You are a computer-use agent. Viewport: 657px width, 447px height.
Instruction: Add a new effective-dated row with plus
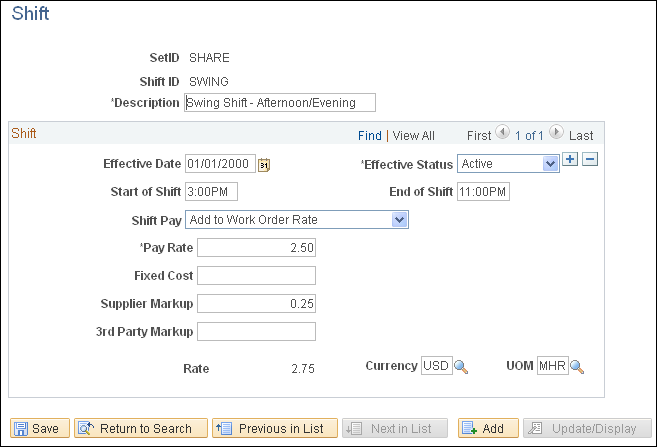tap(570, 159)
